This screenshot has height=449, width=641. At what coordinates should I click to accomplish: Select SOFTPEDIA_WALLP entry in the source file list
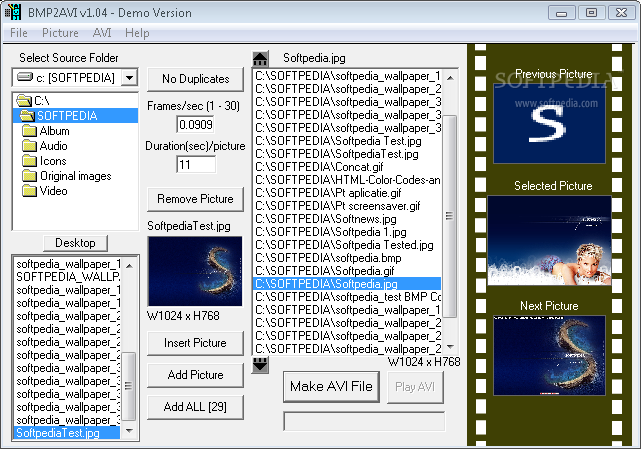coord(67,277)
